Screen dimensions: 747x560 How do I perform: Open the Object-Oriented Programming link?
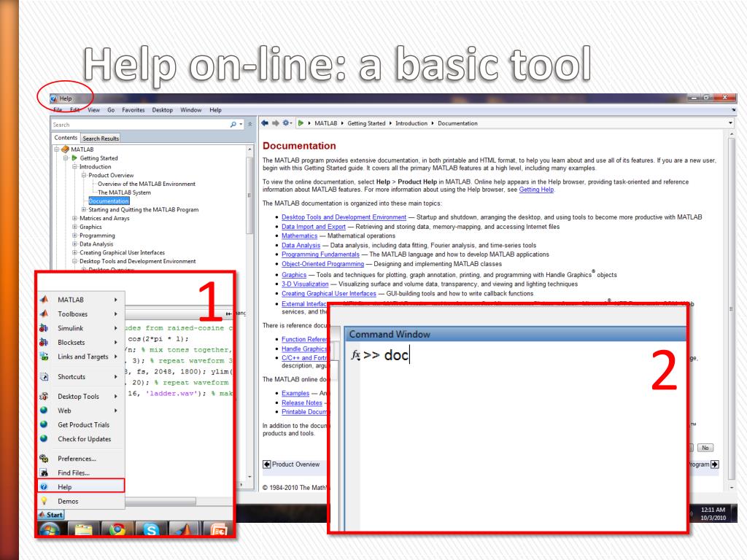click(x=322, y=264)
